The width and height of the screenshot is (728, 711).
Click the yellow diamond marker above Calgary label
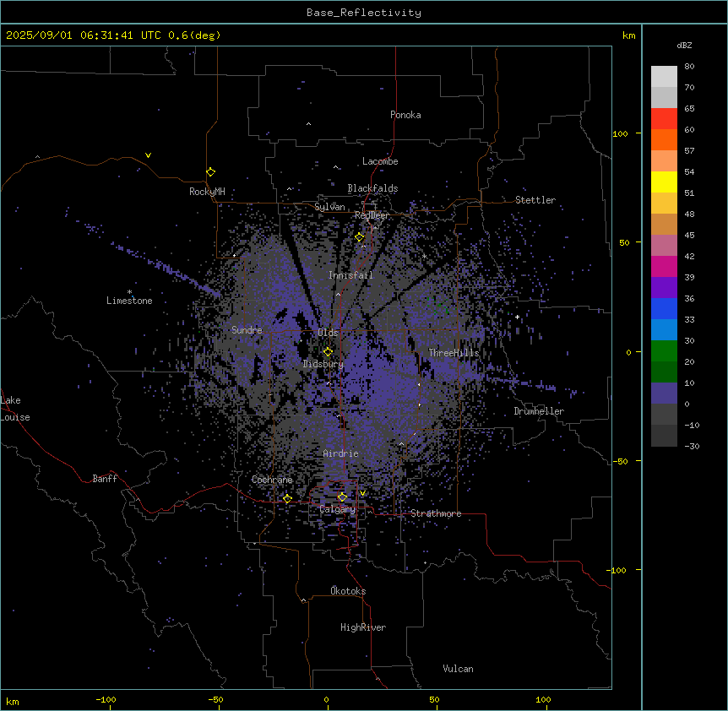342,497
